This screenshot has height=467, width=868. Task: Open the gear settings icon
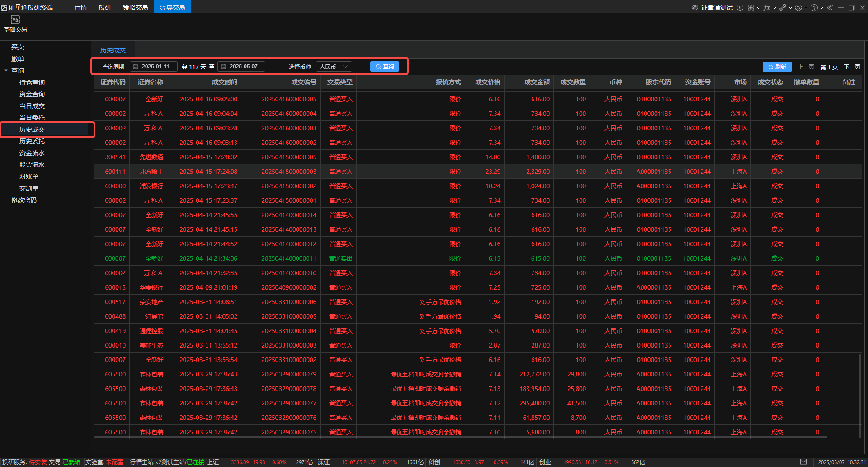click(x=798, y=8)
